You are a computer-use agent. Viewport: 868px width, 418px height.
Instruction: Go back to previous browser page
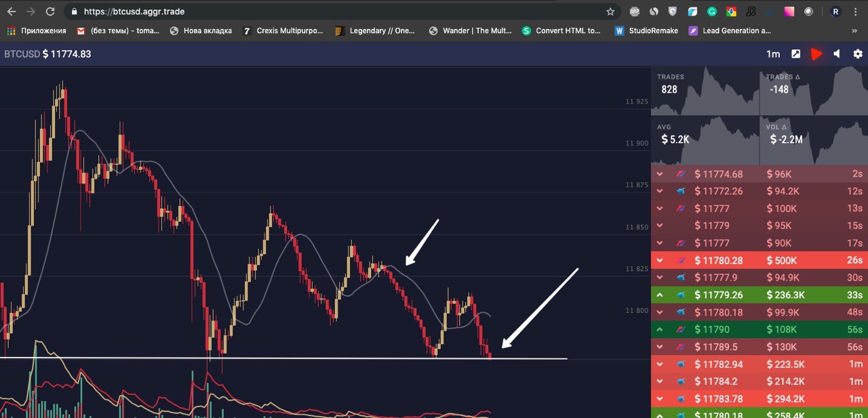[x=12, y=12]
